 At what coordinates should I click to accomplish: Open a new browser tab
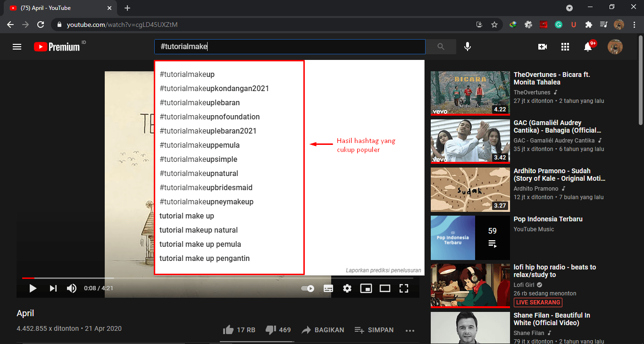(127, 8)
